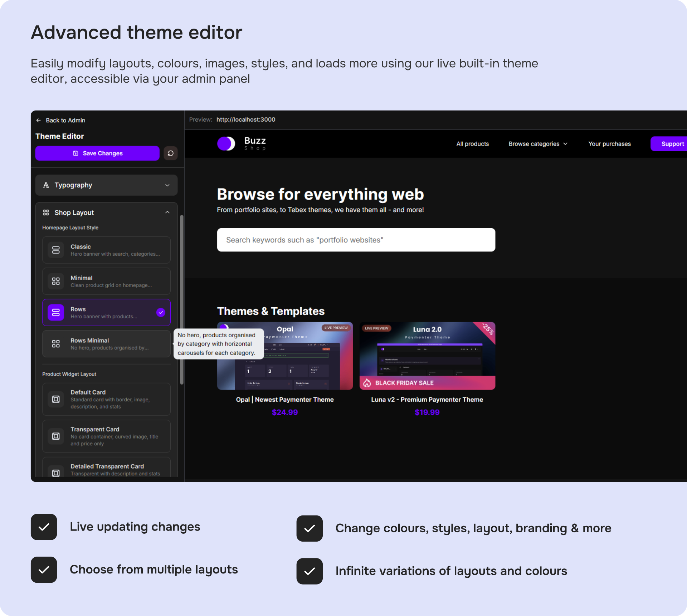The image size is (687, 616).
Task: Click the Transparent Card widget icon
Action: point(56,436)
